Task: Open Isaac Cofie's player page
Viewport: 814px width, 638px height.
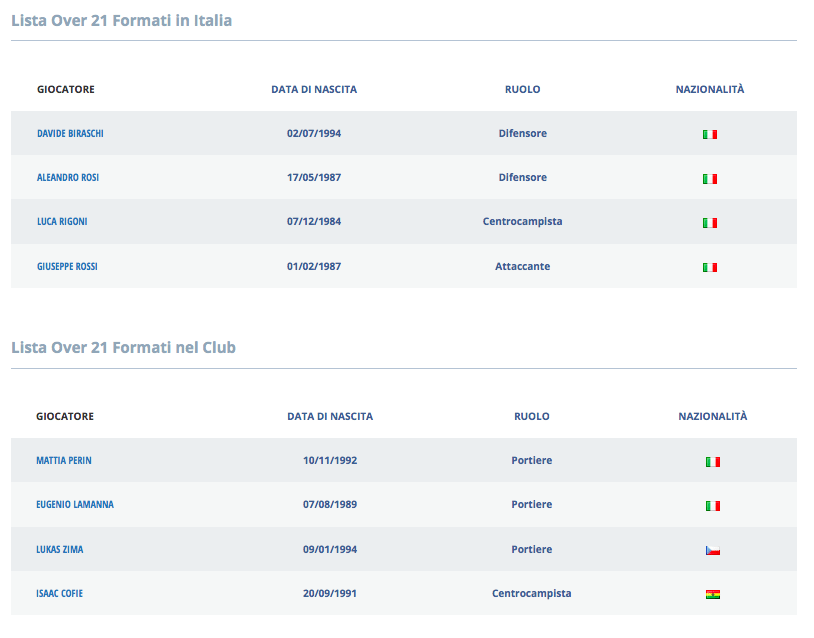Action: 60,594
